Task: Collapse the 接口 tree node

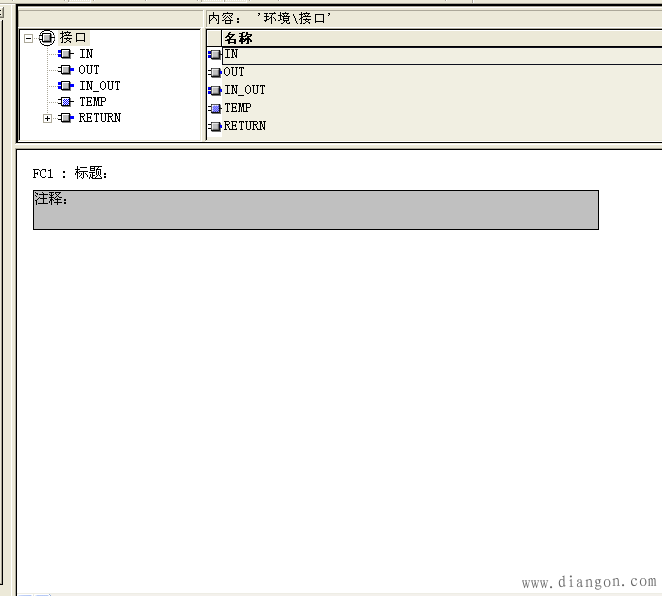Action: click(x=28, y=38)
